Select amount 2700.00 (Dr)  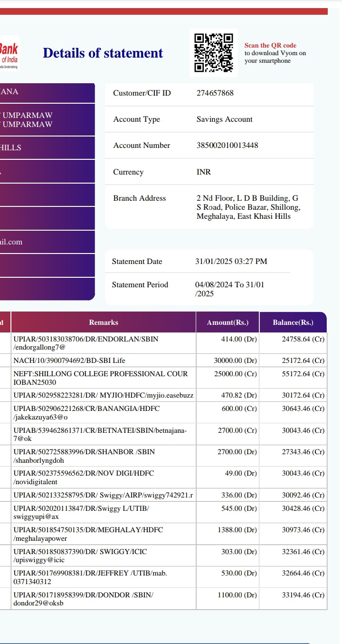(x=237, y=452)
